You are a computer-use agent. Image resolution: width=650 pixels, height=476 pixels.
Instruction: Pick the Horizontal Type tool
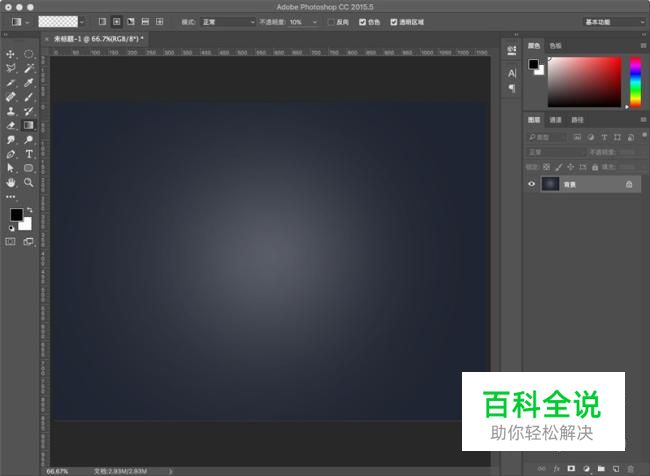click(29, 155)
